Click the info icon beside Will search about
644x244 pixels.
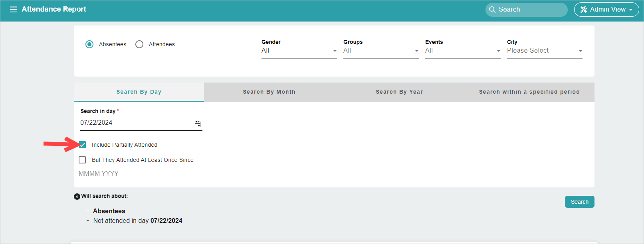click(x=77, y=197)
